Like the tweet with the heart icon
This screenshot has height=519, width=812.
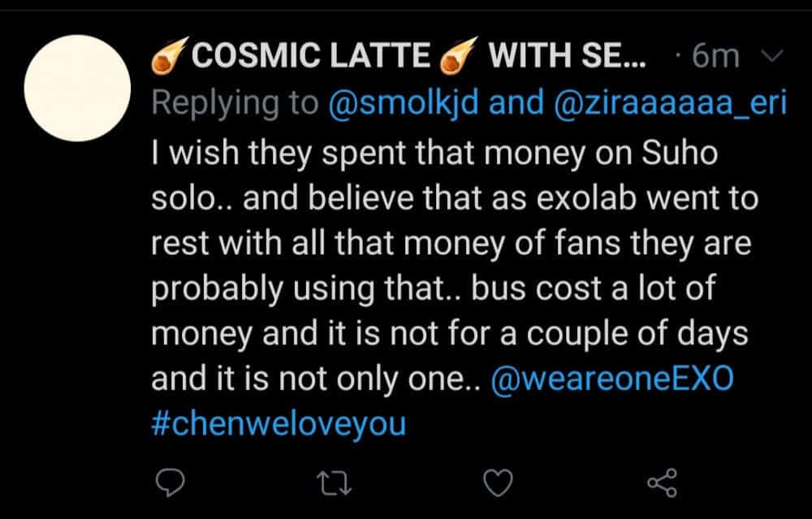(497, 484)
